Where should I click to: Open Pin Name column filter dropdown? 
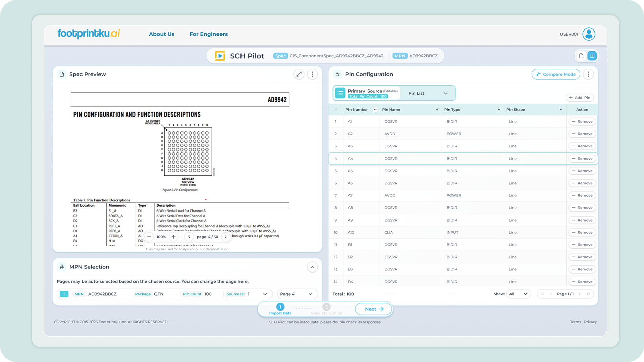point(437,110)
